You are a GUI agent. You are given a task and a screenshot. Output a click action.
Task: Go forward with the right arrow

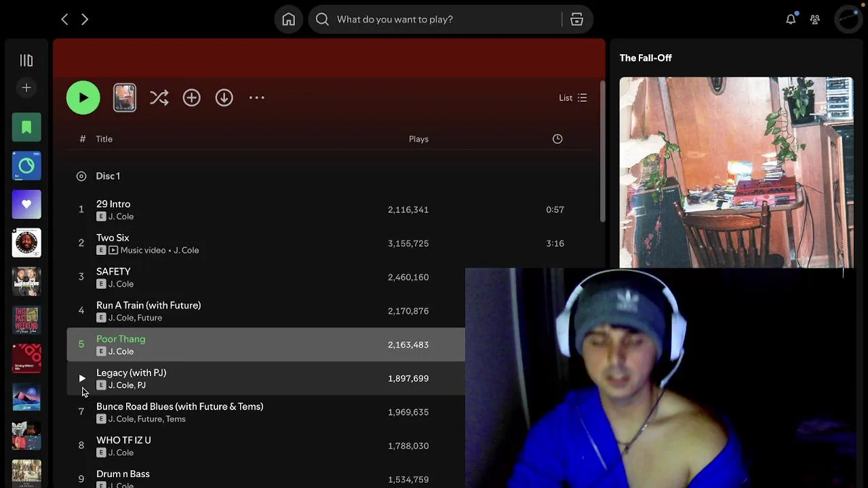85,20
